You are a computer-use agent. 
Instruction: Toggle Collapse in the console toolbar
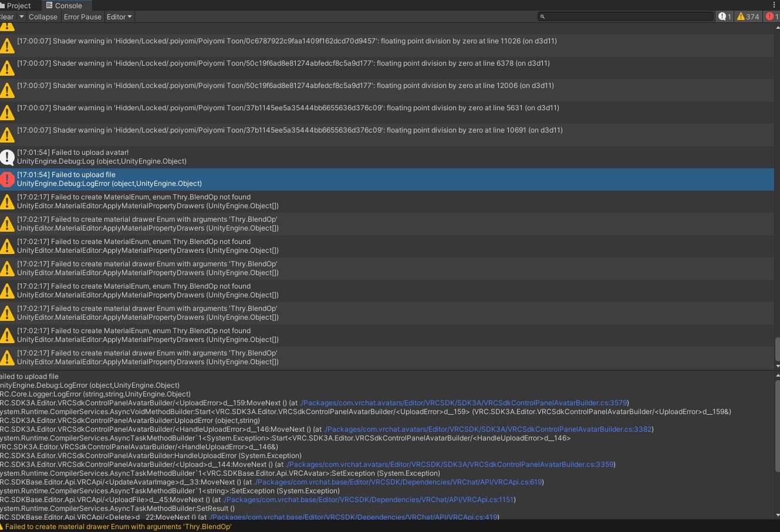tap(43, 17)
